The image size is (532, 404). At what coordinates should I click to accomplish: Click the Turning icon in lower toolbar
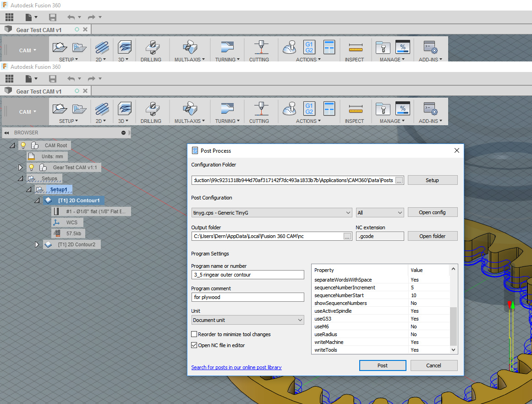[x=227, y=108]
